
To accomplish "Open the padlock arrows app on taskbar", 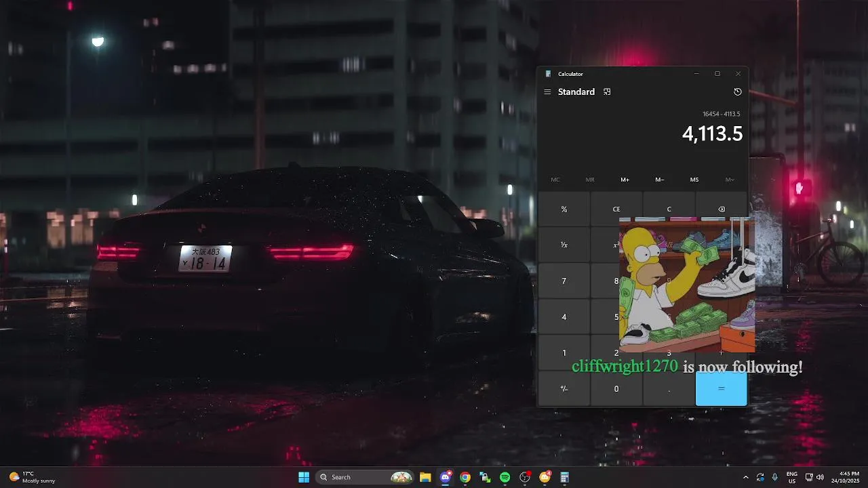I will point(485,477).
